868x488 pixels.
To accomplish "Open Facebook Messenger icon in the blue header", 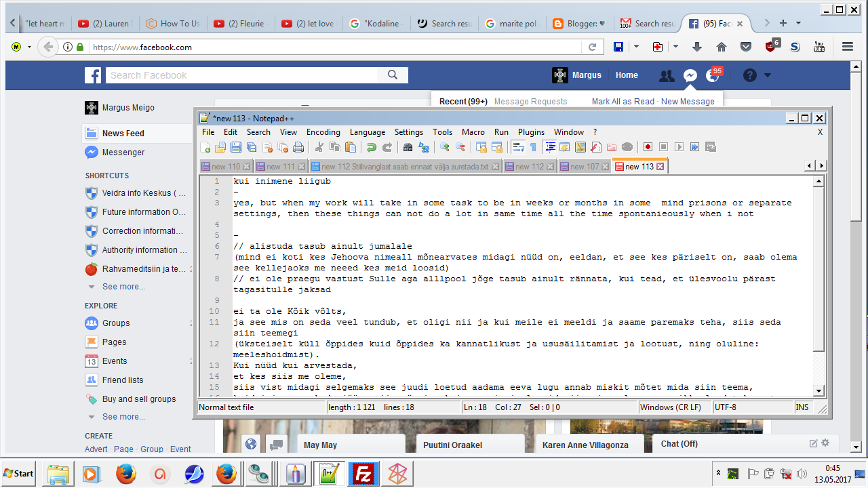I will coord(690,76).
